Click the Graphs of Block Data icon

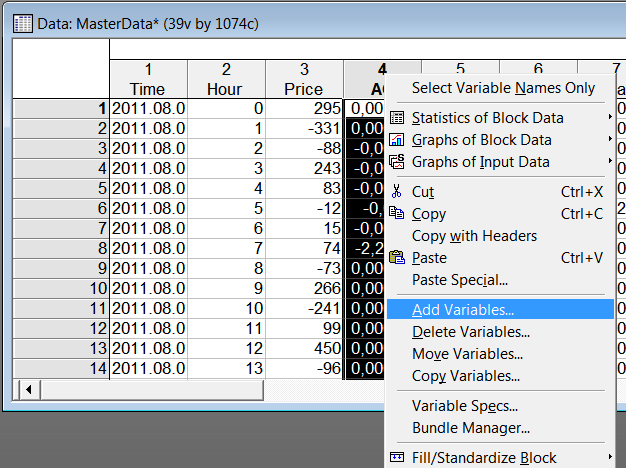pos(397,140)
